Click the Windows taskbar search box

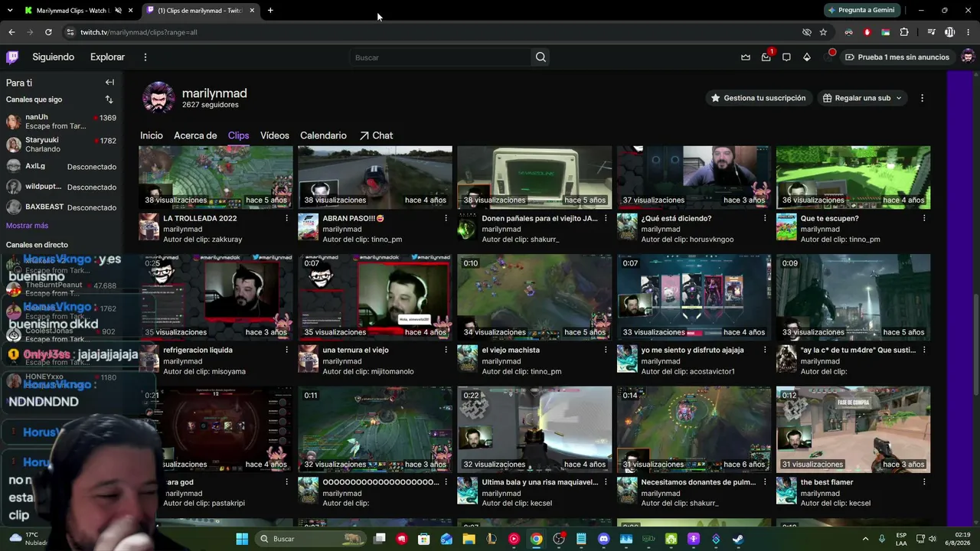pyautogui.click(x=310, y=539)
